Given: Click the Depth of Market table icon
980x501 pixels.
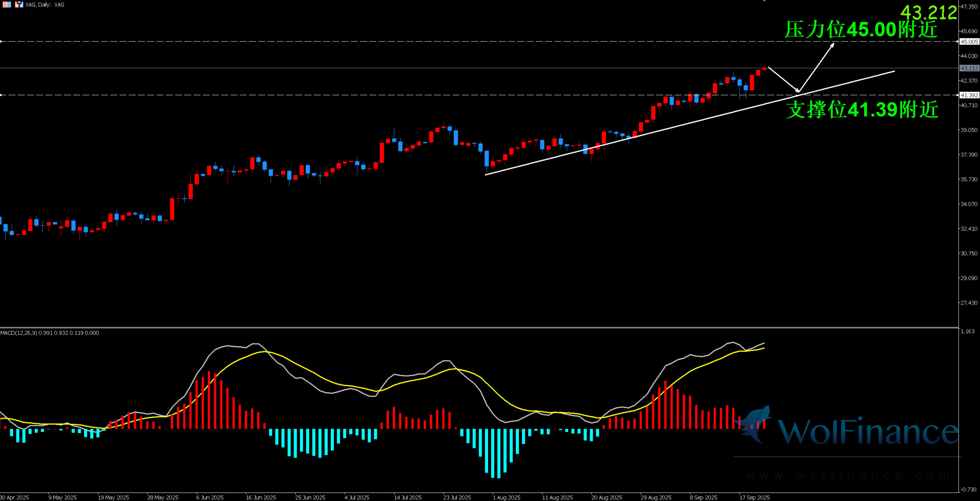Looking at the screenshot, I should click(7, 5).
